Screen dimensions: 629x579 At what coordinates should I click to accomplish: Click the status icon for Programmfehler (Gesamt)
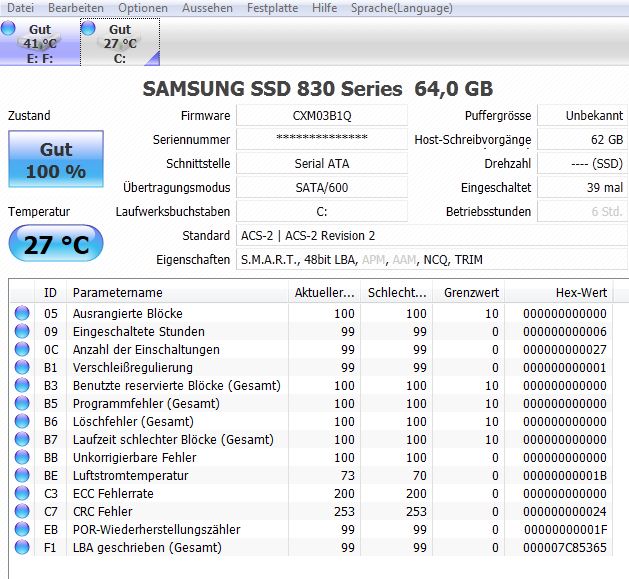22,403
